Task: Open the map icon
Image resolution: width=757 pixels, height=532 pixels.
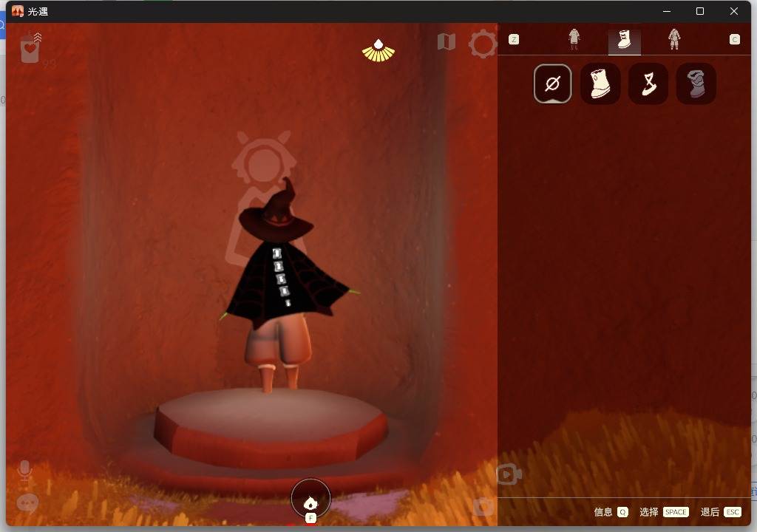Action: pyautogui.click(x=447, y=41)
